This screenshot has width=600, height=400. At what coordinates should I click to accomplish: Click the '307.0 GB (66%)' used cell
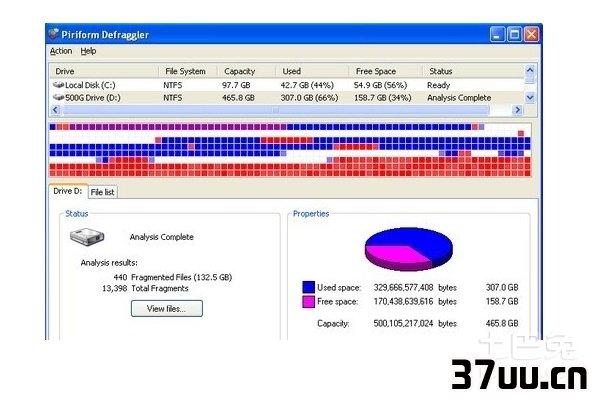309,98
